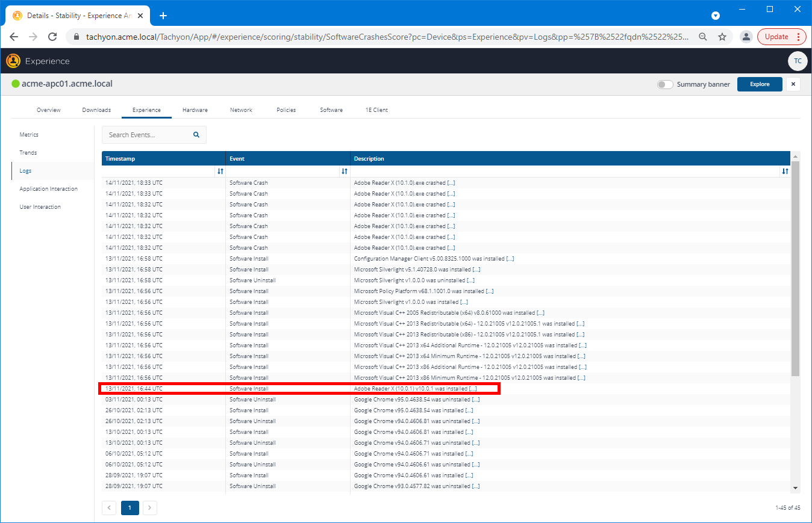812x523 pixels.
Task: Click the scrollbar down arrow
Action: tap(795, 488)
